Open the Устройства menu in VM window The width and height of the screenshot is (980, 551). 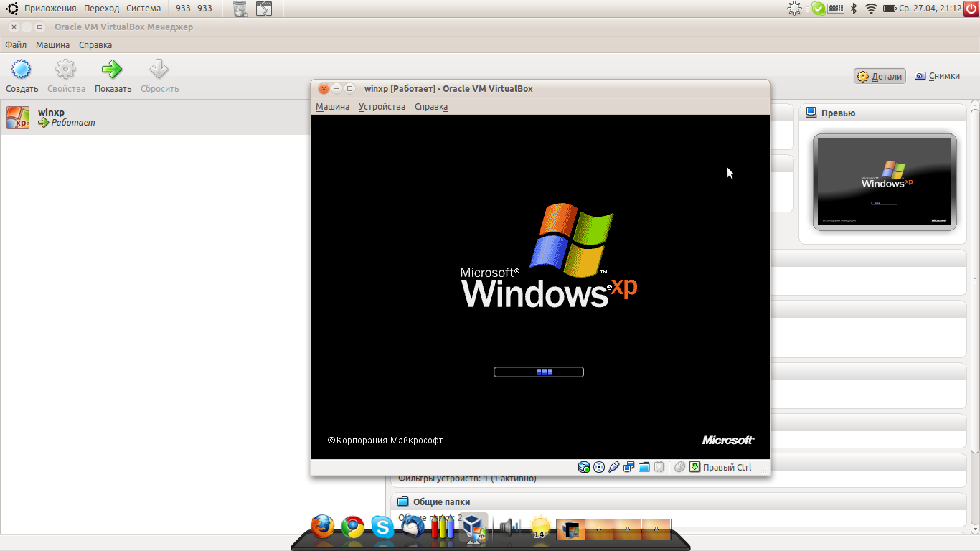(x=382, y=106)
